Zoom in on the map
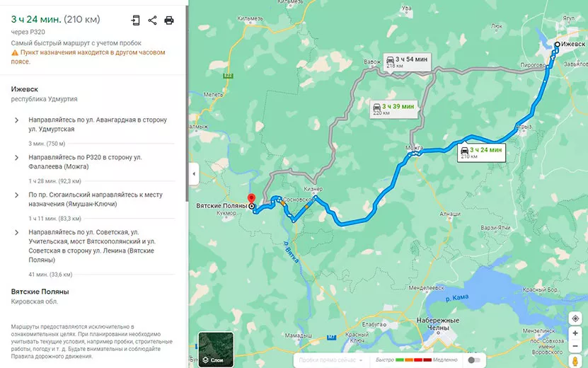This screenshot has width=588, height=368. coord(575,333)
